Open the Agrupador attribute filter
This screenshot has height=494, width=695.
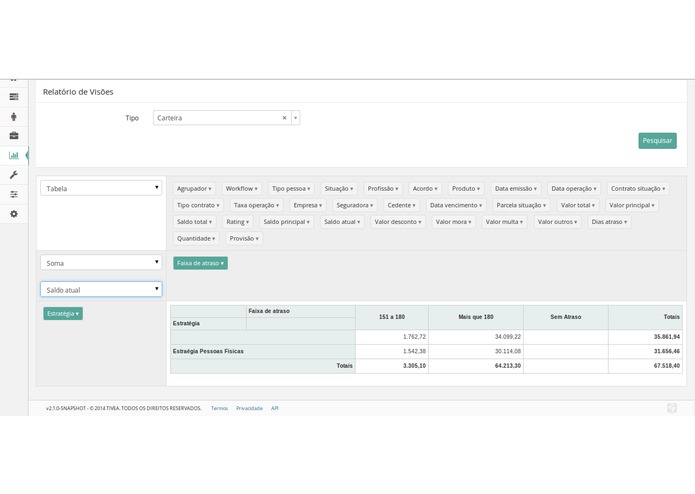point(194,188)
